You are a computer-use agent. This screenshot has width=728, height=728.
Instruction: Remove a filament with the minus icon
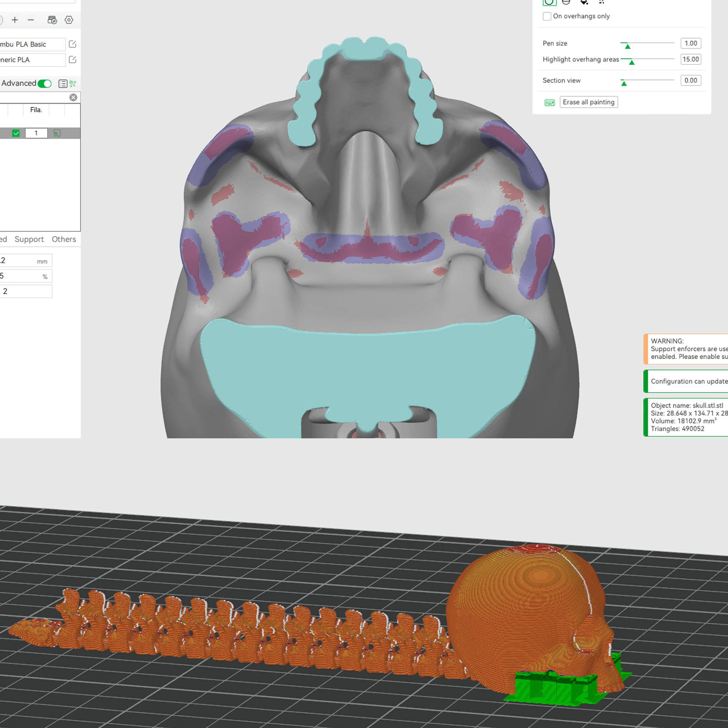coord(31,20)
